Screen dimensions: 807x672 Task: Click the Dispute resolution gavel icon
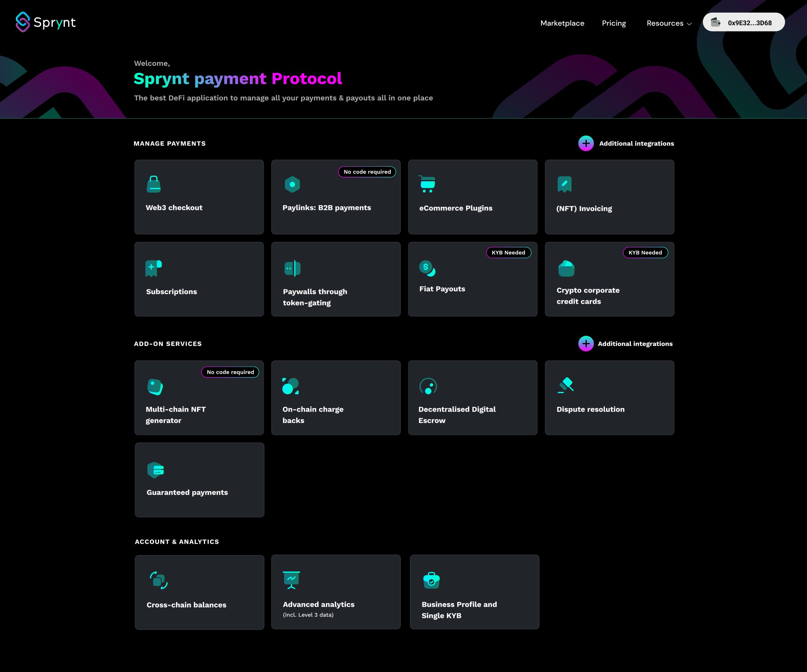pyautogui.click(x=566, y=385)
